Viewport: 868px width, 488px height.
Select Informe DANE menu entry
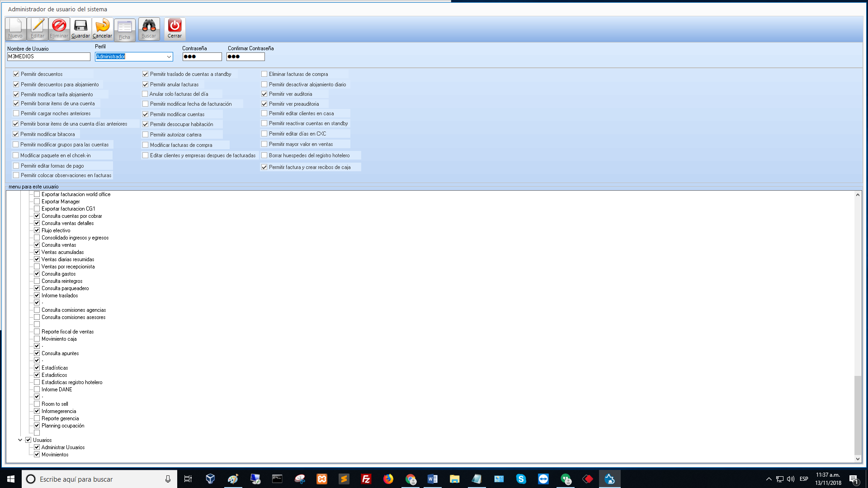coord(57,389)
